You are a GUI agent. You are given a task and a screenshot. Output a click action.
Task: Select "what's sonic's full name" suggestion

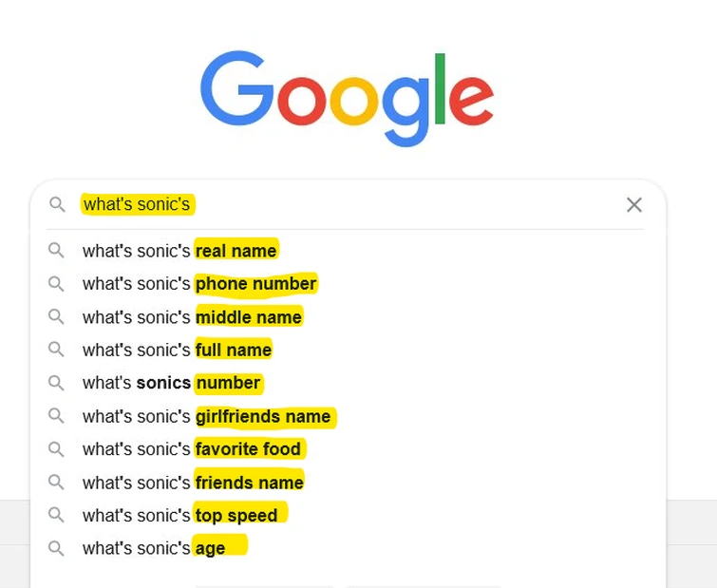[177, 351]
